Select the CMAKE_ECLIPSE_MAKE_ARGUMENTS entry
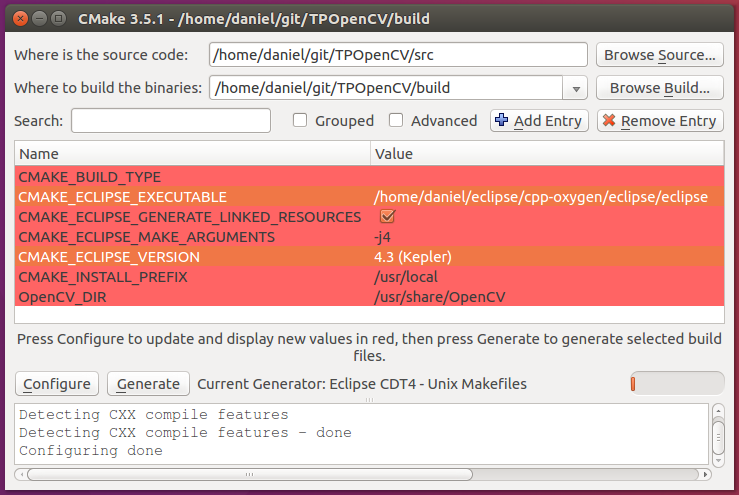Image resolution: width=739 pixels, height=495 pixels. click(146, 237)
